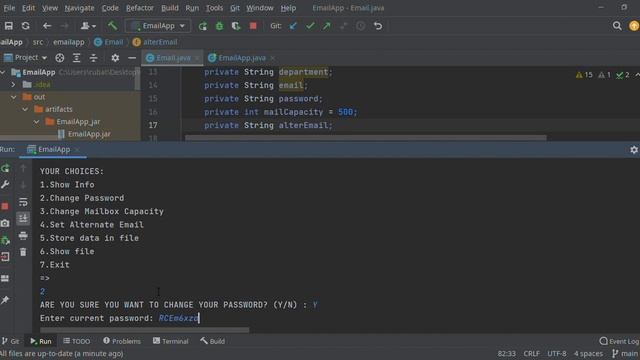
Task: Open the Terminal tool window
Action: coord(171,341)
